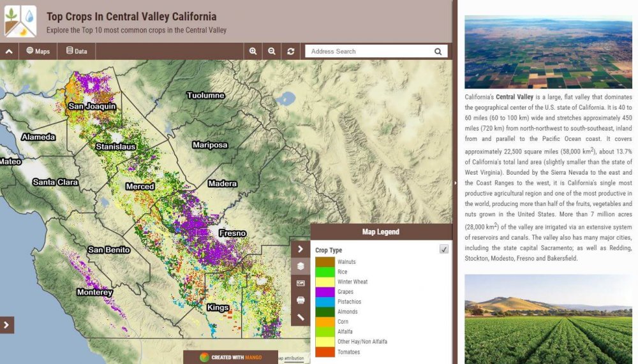Open the Data menu
The image size is (638, 364).
(x=77, y=51)
